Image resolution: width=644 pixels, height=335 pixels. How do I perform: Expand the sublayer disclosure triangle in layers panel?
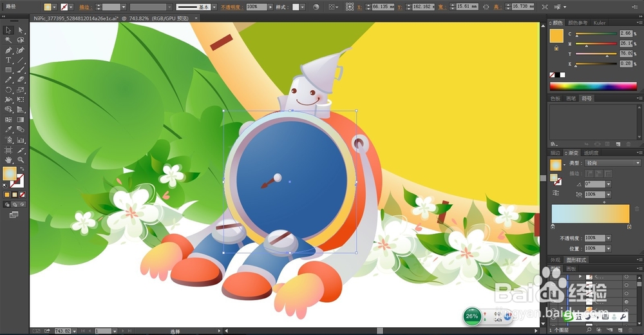[x=580, y=277]
